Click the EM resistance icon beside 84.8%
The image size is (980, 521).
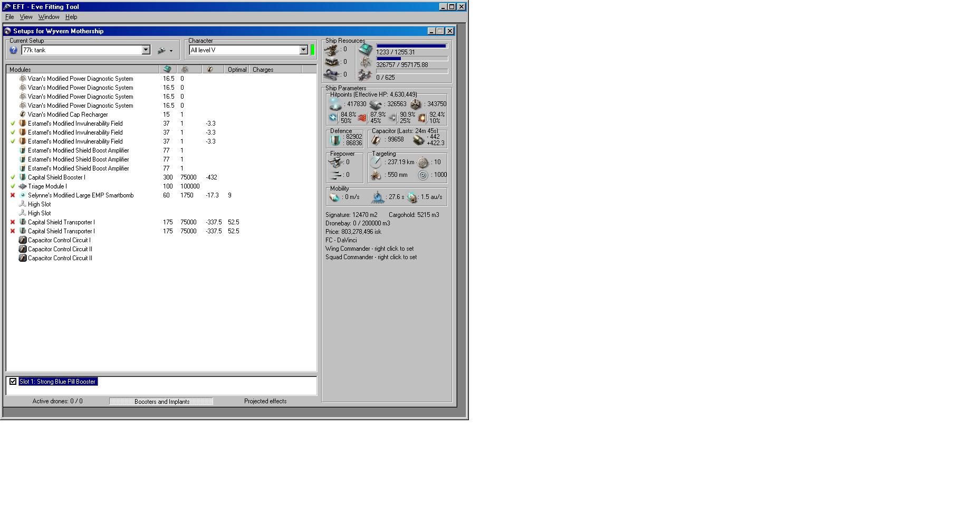333,117
